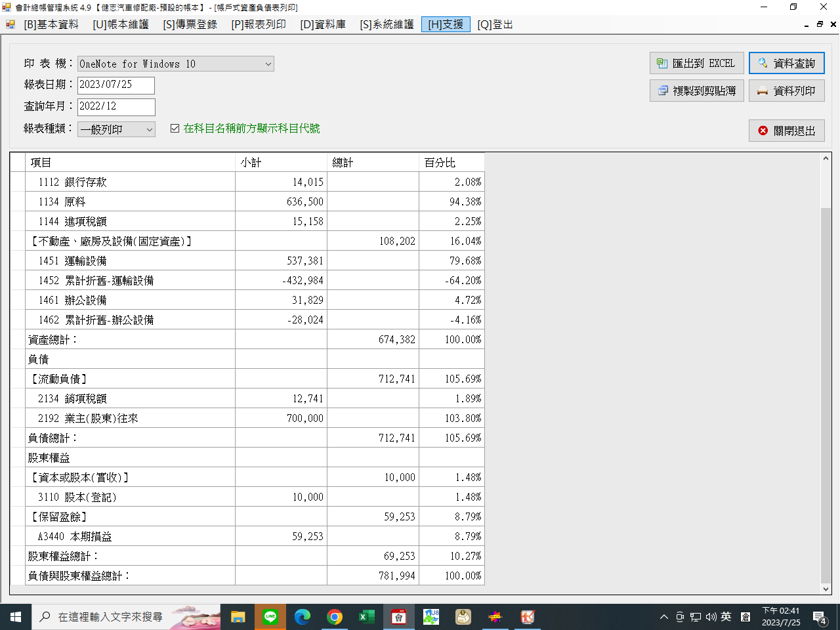Click the 資料列印 print button
This screenshot has width=840, height=630.
pyautogui.click(x=786, y=91)
